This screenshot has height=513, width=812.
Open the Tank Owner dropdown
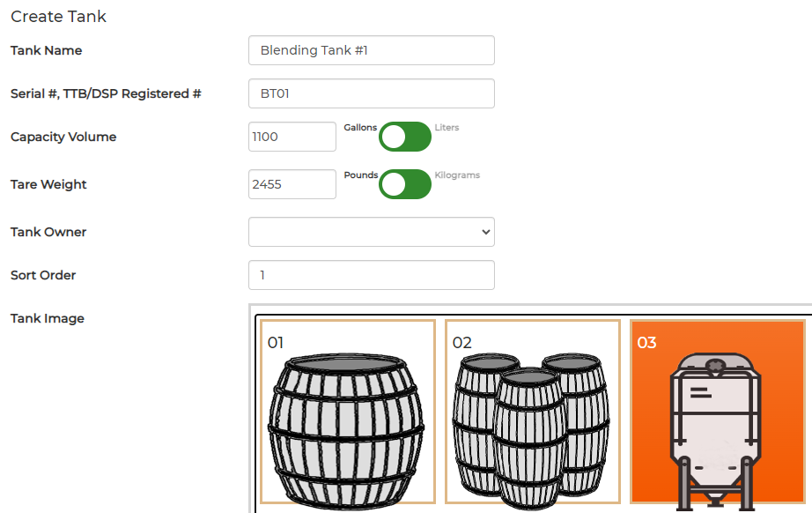[x=371, y=232]
